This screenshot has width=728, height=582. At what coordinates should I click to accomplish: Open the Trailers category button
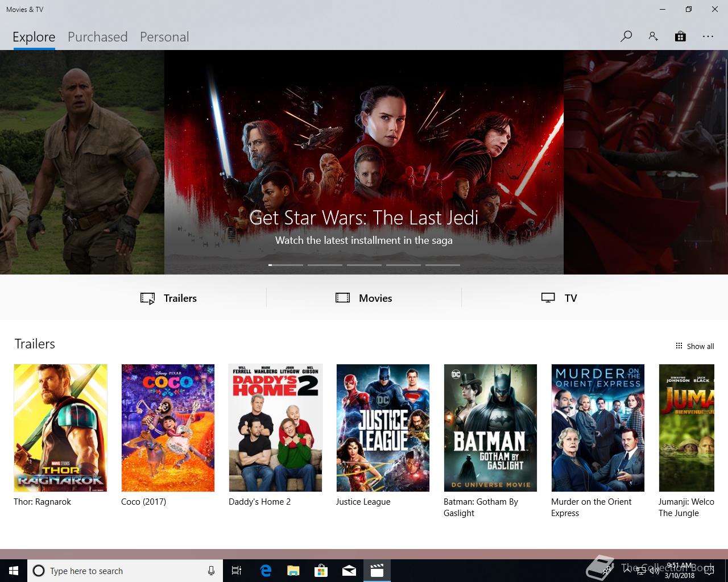tap(168, 298)
